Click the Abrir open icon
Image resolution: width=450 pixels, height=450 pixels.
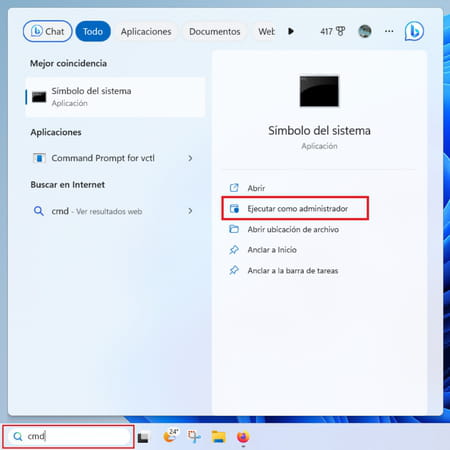234,188
